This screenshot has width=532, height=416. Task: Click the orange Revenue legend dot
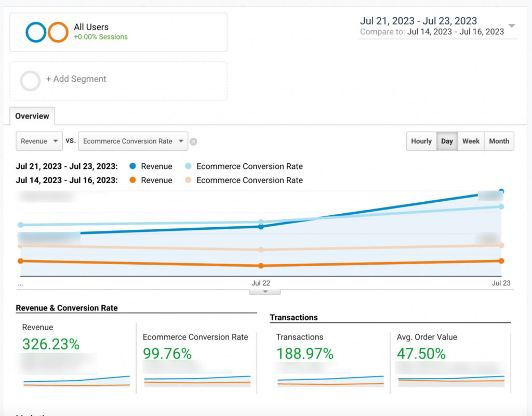pyautogui.click(x=133, y=180)
